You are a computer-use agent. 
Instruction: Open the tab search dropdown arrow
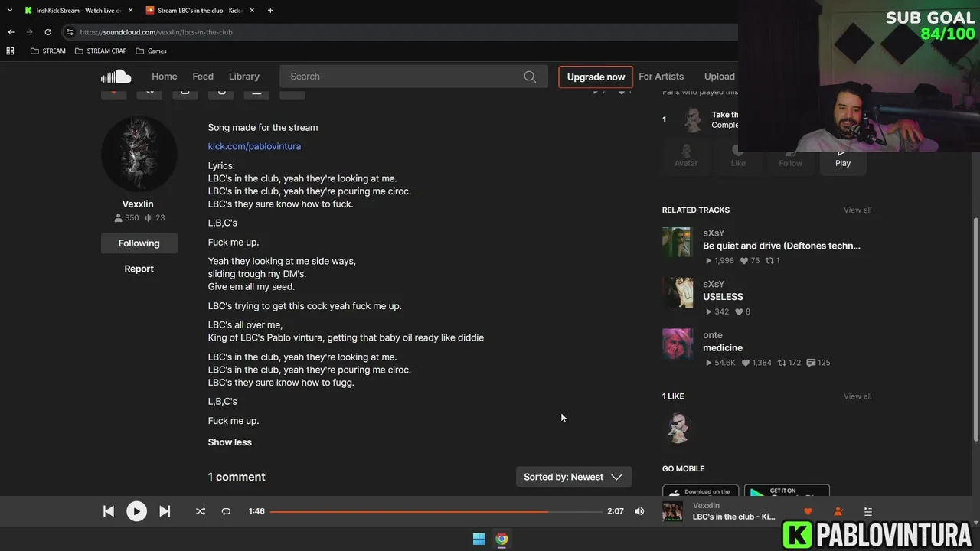pyautogui.click(x=10, y=10)
